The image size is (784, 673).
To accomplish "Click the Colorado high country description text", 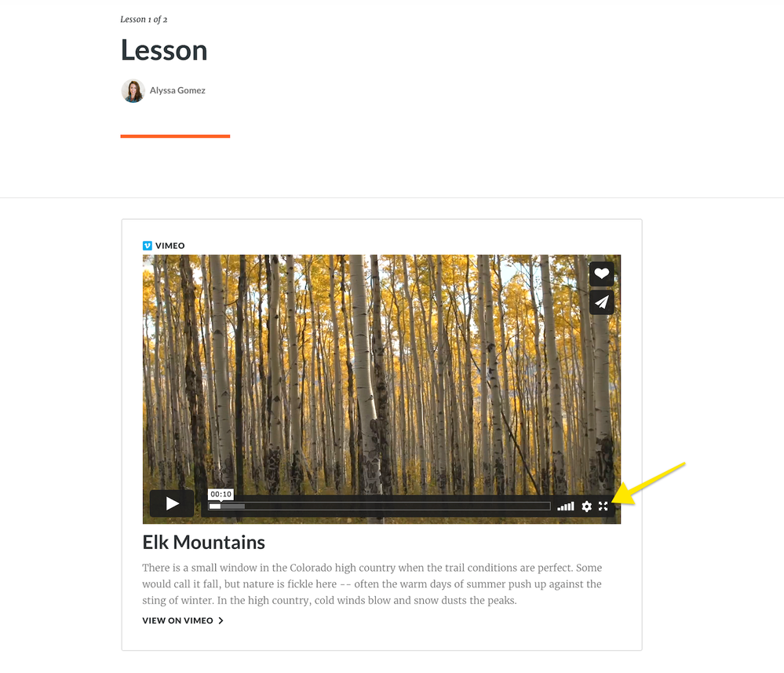I will point(372,584).
